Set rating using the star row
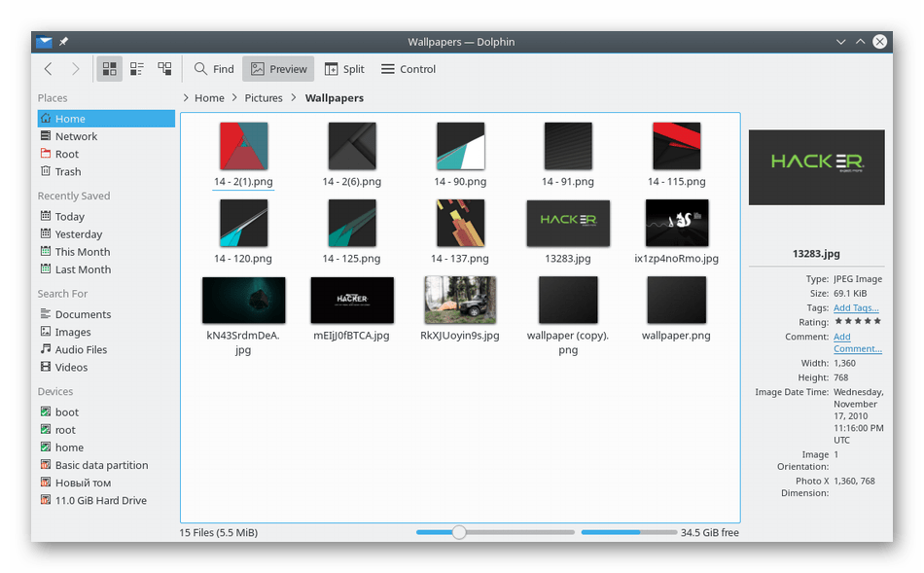This screenshot has height=573, width=924. (858, 321)
